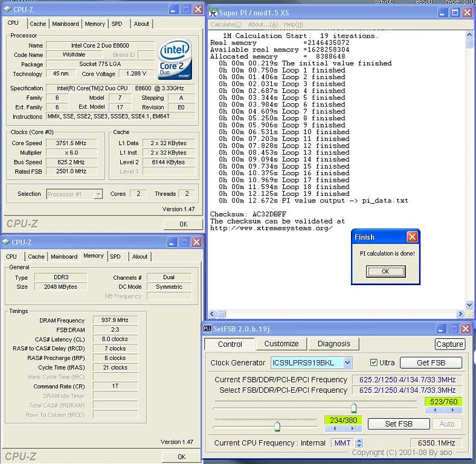This screenshot has width=476, height=464.
Task: Open Help menu in Super PI
Action: coord(293,24)
